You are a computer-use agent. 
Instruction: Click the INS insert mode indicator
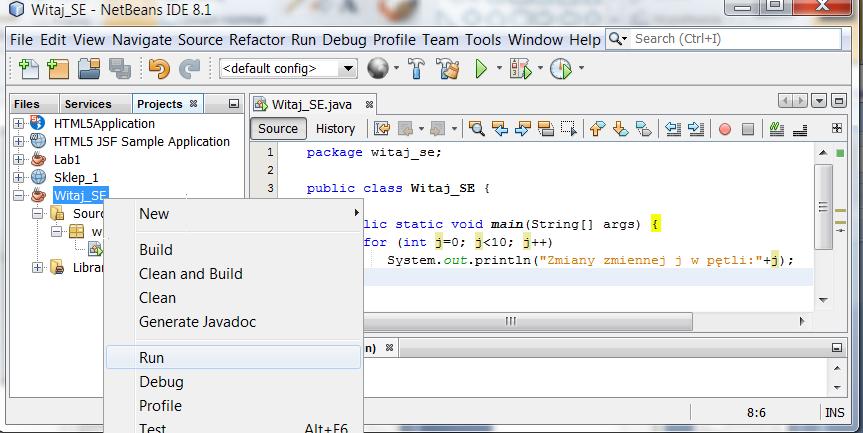[835, 413]
